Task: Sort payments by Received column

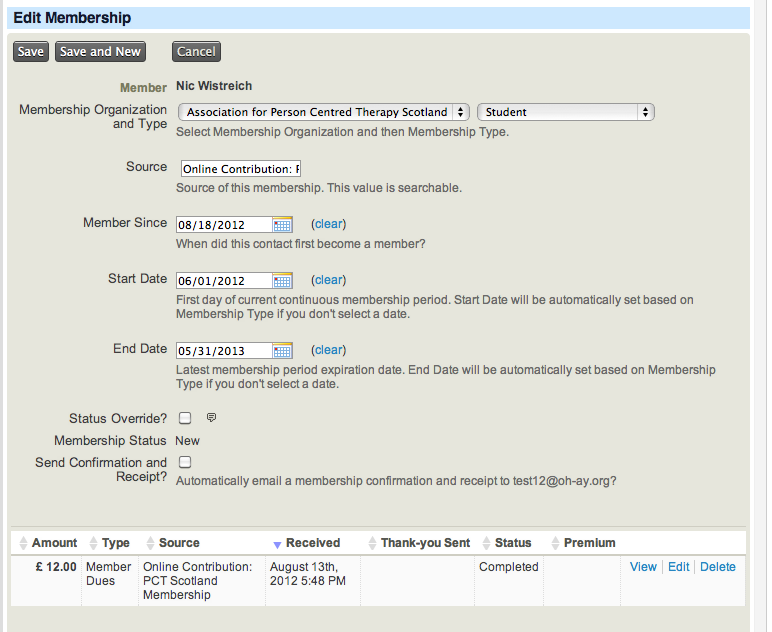Action: pos(312,543)
